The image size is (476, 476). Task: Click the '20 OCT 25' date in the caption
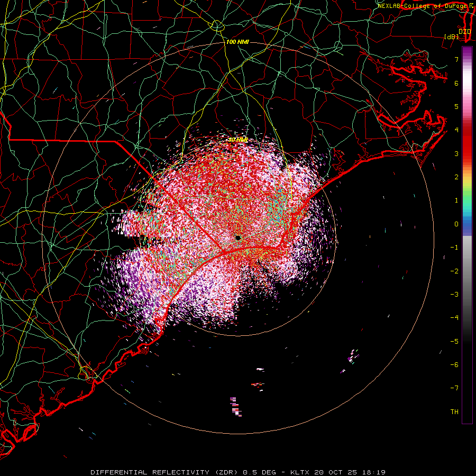coord(336,472)
